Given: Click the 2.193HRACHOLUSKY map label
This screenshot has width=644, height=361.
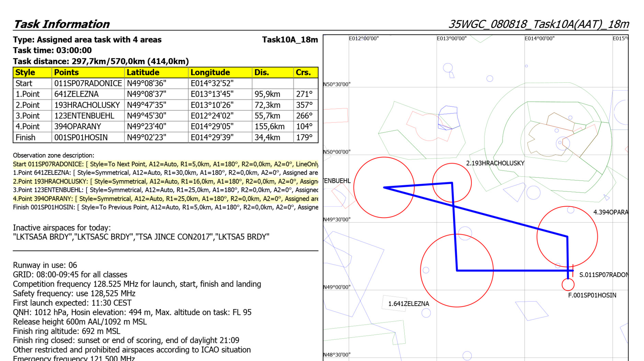Looking at the screenshot, I should [x=495, y=163].
